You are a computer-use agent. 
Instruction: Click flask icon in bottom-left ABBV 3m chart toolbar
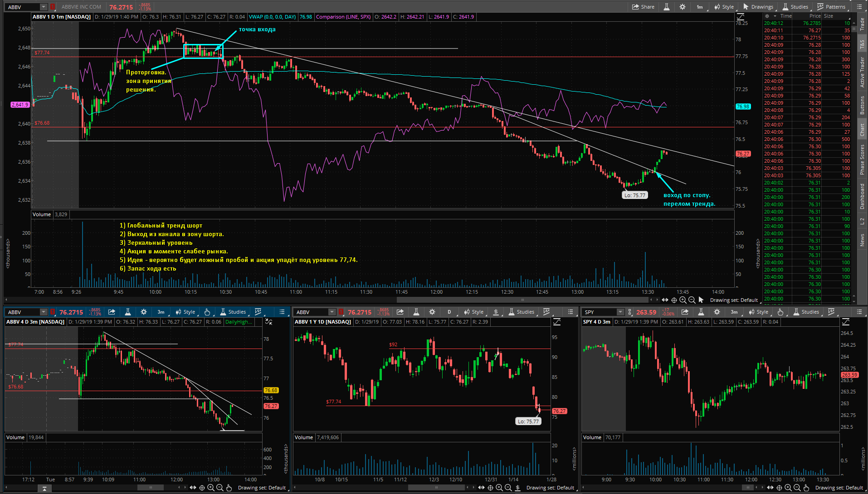pyautogui.click(x=128, y=312)
